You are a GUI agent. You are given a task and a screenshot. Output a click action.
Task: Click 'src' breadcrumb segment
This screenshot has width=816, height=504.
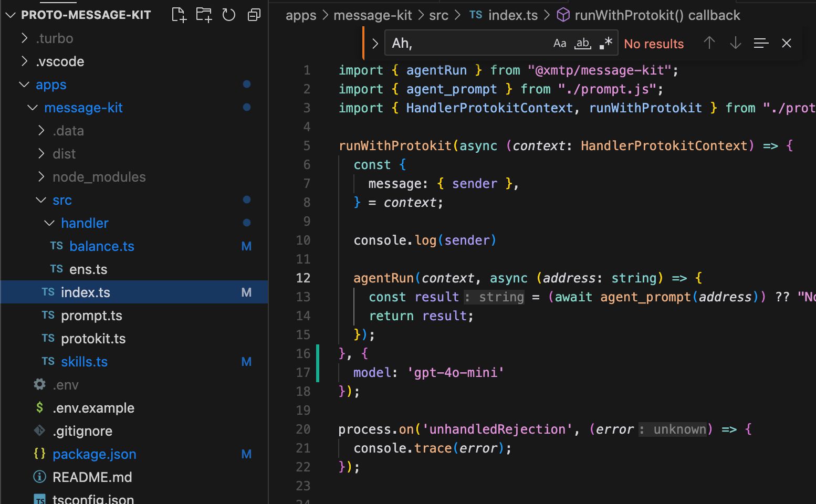pos(438,16)
